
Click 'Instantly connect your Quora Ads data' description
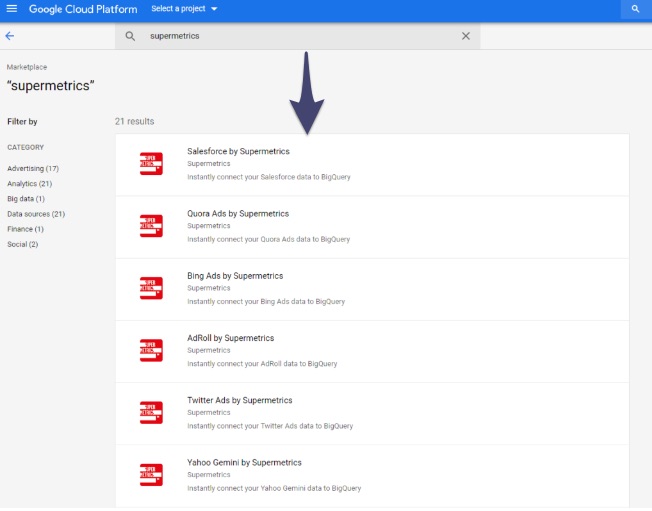pyautogui.click(x=269, y=239)
